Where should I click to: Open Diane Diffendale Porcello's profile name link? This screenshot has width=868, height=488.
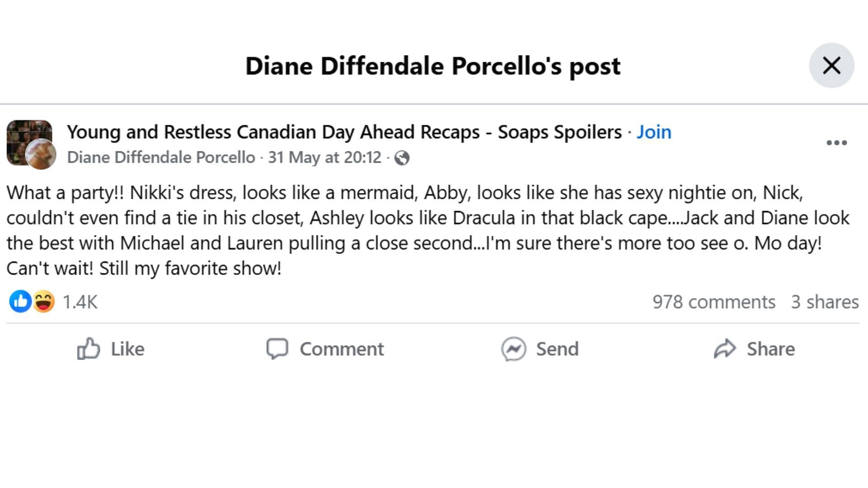(161, 157)
